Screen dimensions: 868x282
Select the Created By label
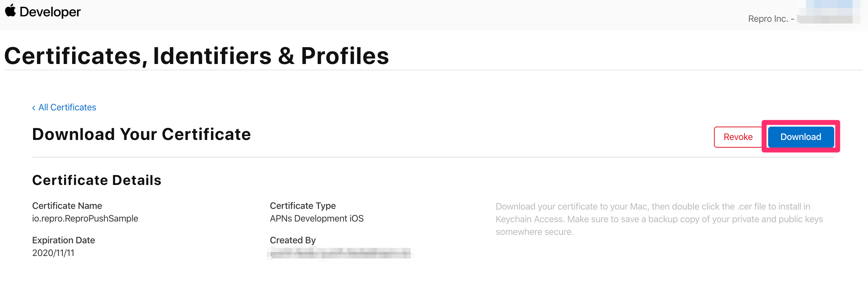point(293,240)
